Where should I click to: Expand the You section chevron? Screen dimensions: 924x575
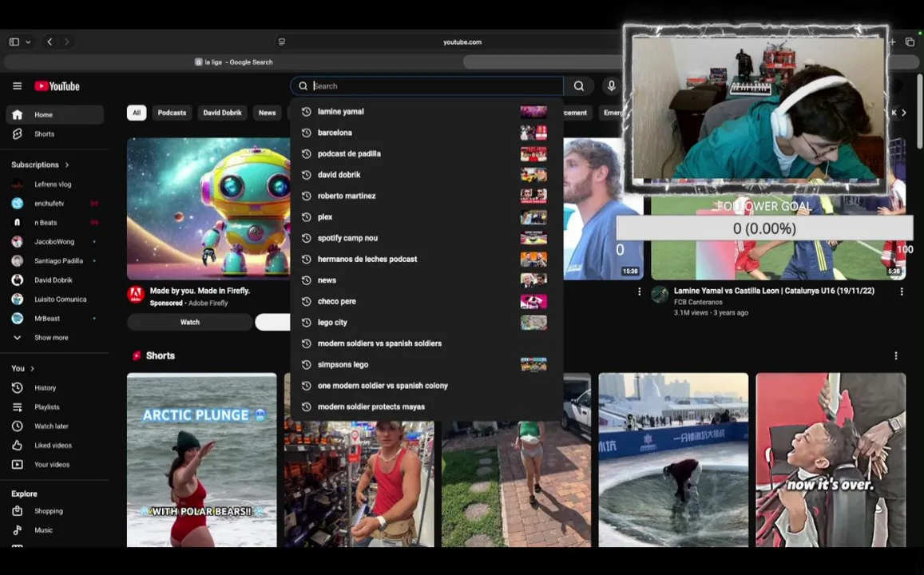point(32,369)
